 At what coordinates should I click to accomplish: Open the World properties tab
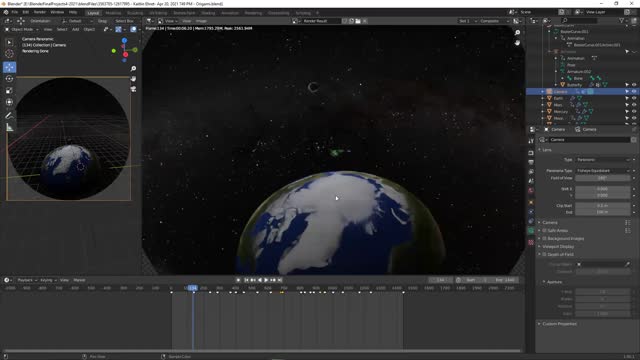531,191
